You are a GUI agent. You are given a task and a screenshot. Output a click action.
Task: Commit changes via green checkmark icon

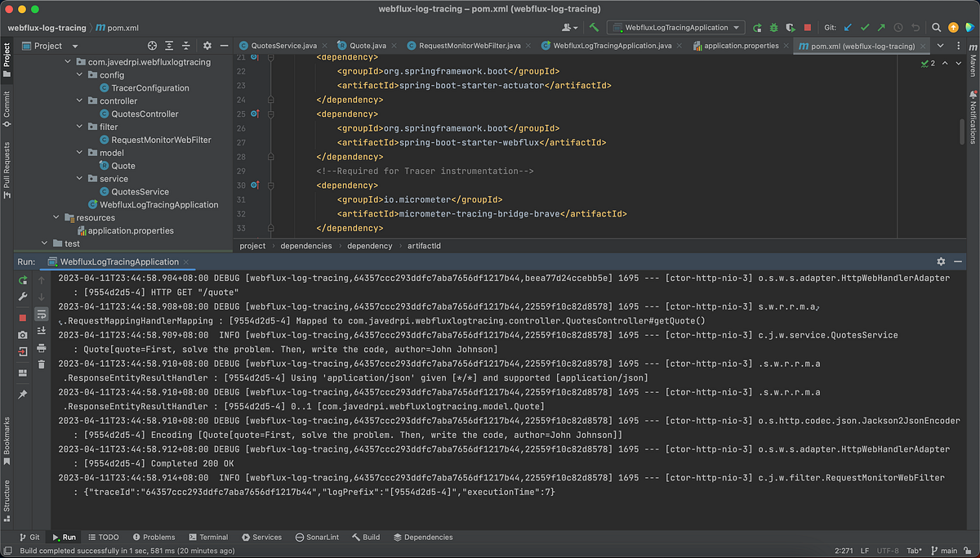[865, 27]
